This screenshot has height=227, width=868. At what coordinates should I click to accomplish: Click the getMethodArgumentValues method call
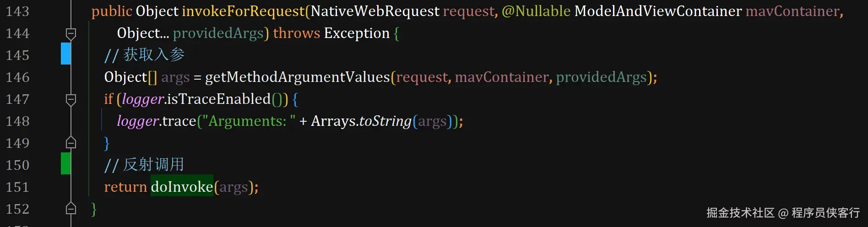pyautogui.click(x=297, y=77)
